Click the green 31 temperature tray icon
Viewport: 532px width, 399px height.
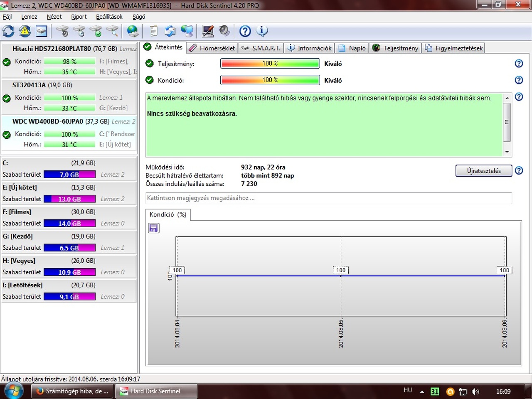[x=435, y=392]
